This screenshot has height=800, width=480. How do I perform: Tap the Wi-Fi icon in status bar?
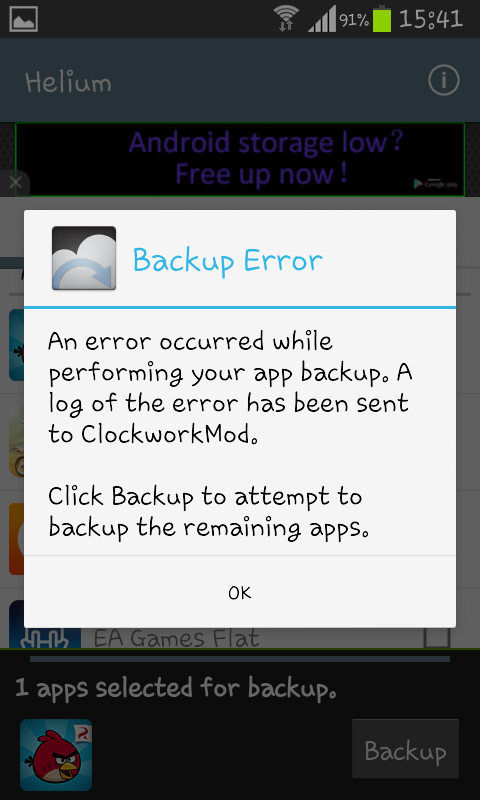286,18
